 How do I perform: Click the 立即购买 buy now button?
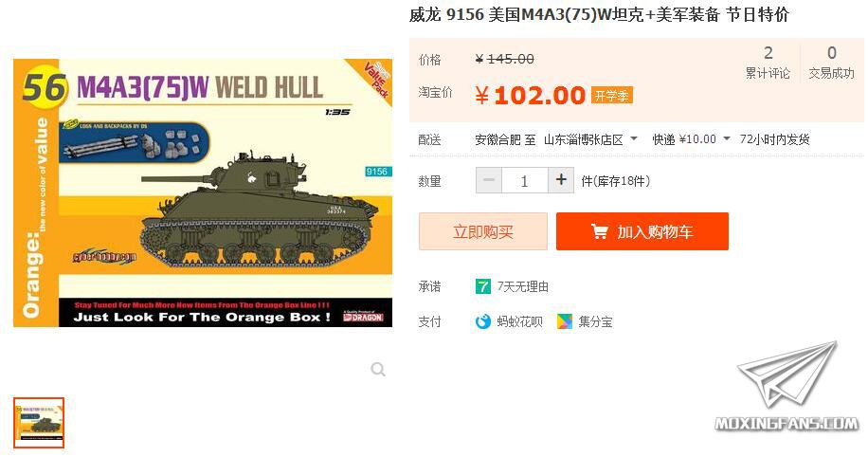click(483, 231)
